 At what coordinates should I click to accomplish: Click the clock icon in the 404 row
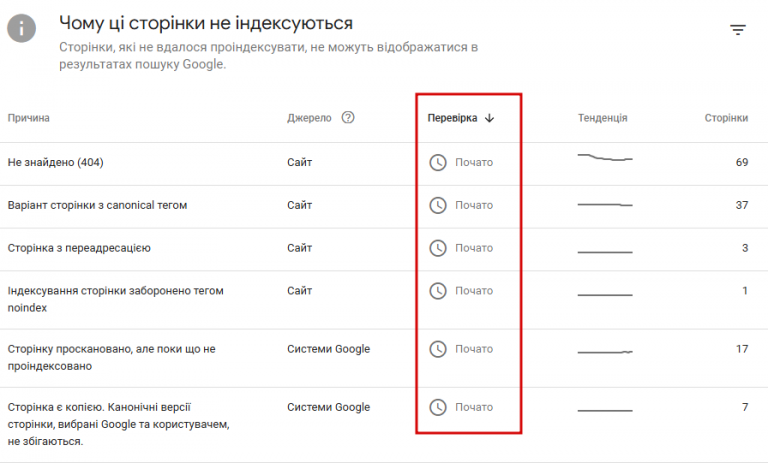click(x=437, y=162)
